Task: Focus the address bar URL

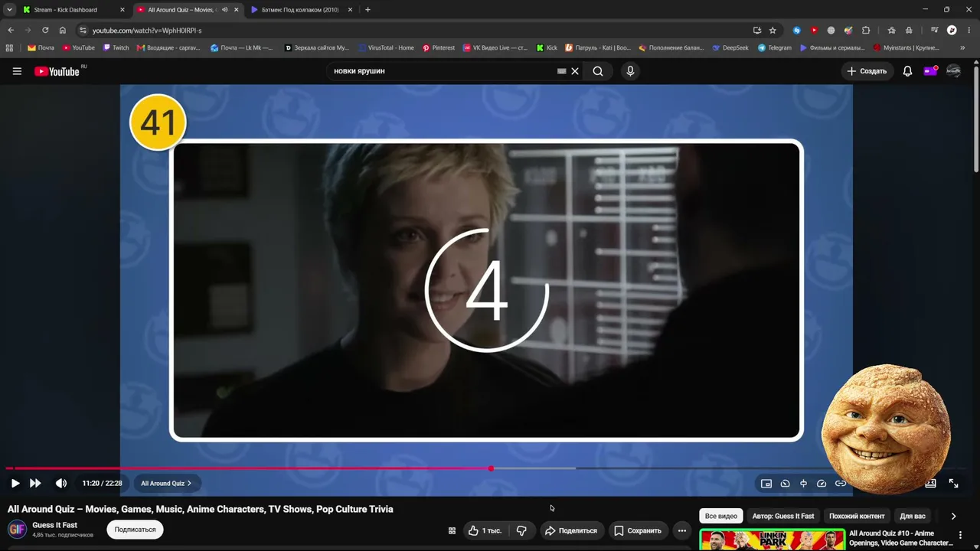Action: 147,31
